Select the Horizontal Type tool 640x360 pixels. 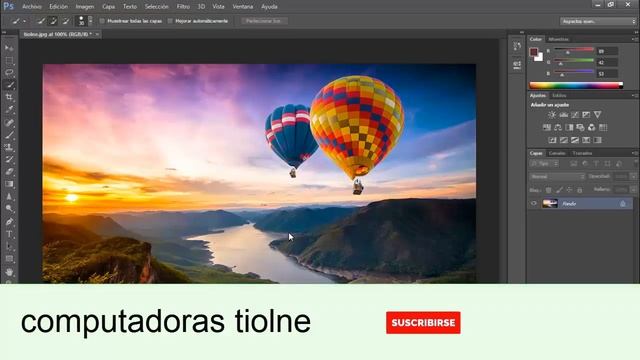(9, 234)
